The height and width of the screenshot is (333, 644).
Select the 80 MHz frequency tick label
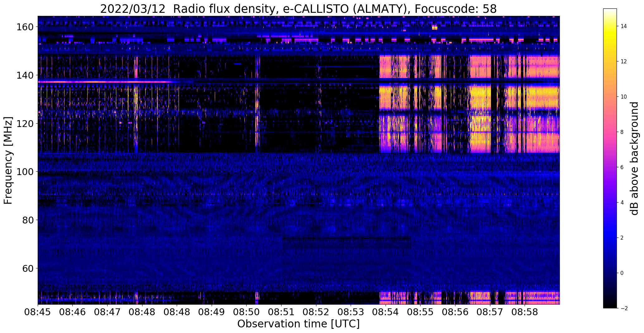27,220
